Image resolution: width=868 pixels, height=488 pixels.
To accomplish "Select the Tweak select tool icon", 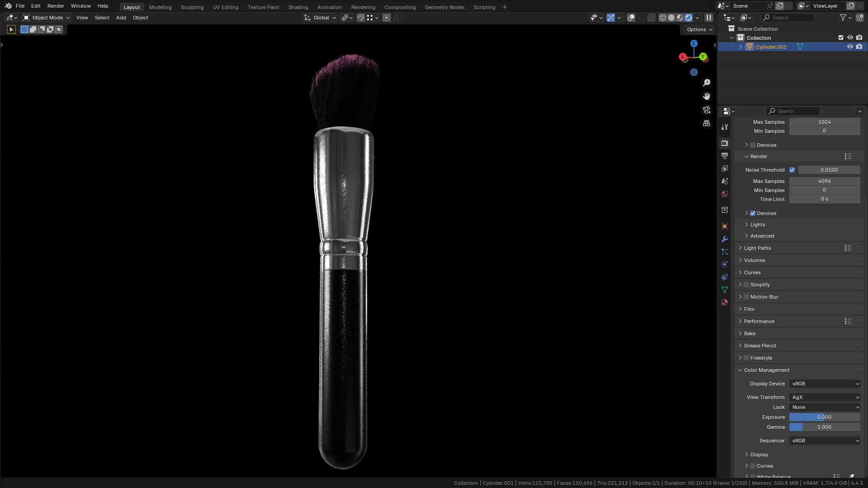I will [11, 29].
